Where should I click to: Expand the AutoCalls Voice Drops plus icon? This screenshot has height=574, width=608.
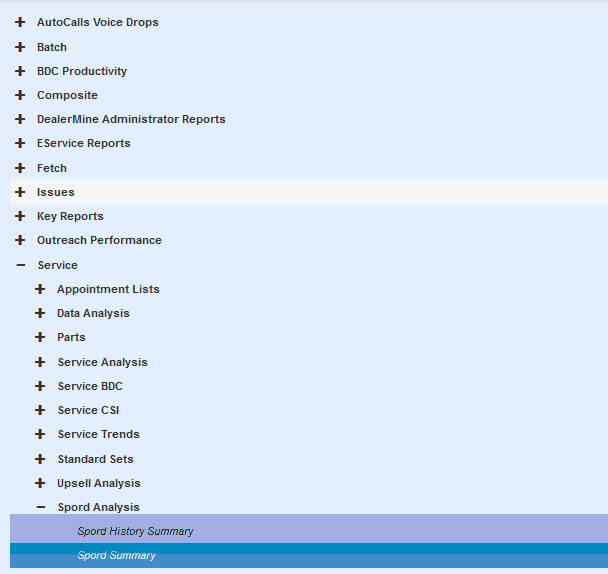pos(20,22)
